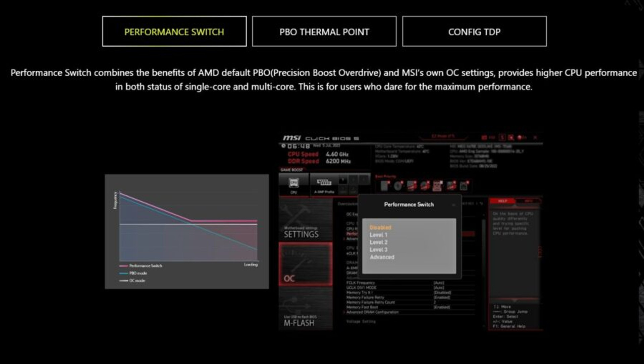The image size is (644, 364).
Task: Switch to the PBO THERMAL POINT tab
Action: (324, 31)
